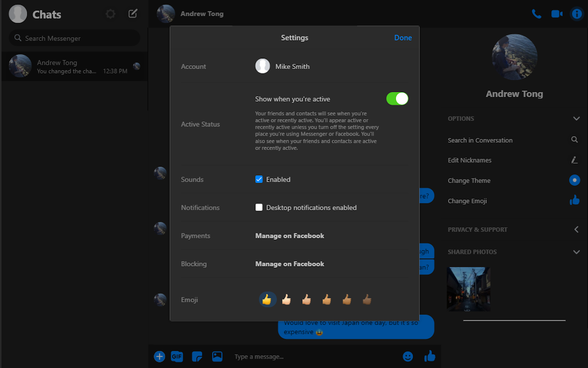Open the shared street photo thumbnail

point(469,289)
